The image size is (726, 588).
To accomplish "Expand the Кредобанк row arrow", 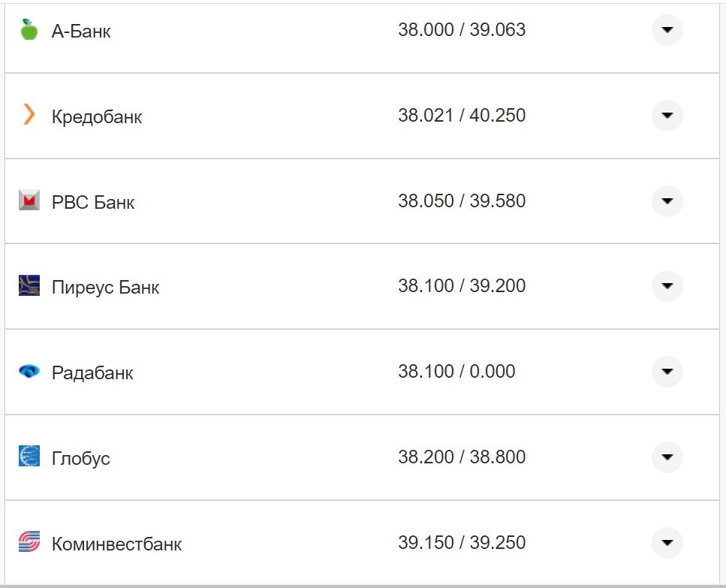I will (x=667, y=116).
